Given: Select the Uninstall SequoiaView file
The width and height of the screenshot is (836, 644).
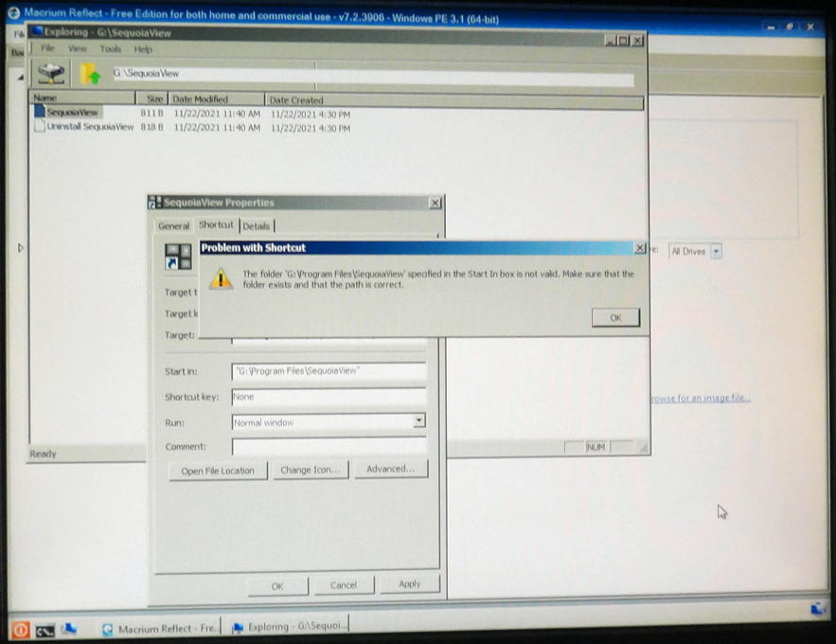Looking at the screenshot, I should pyautogui.click(x=90, y=127).
